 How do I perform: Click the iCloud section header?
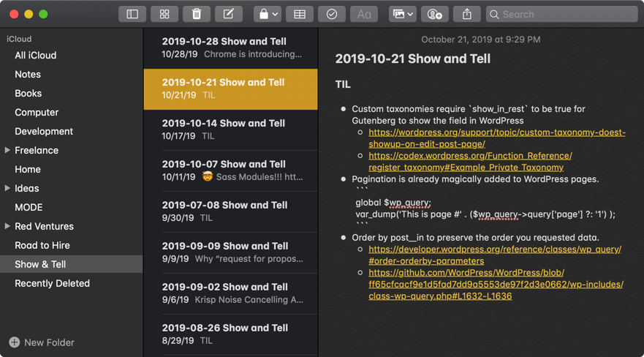pyautogui.click(x=19, y=39)
